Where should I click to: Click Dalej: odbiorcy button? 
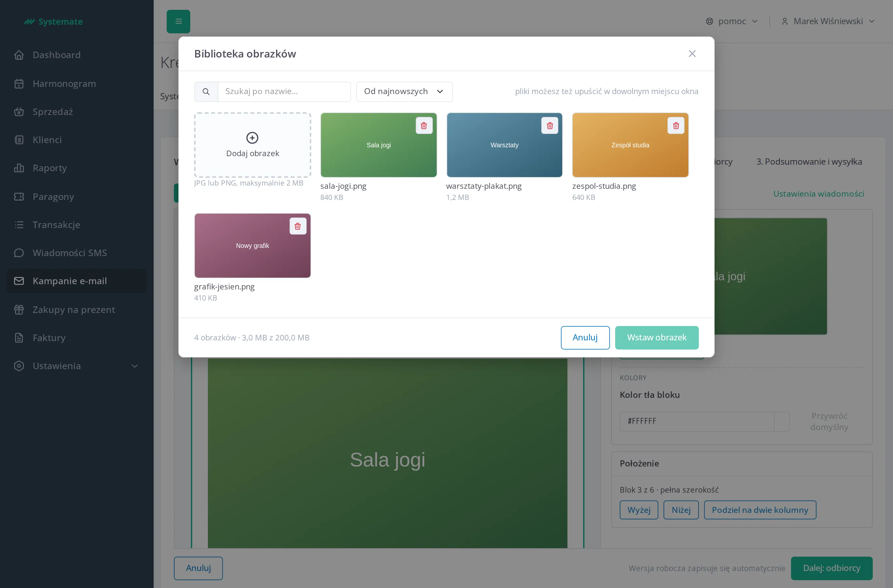pos(831,568)
